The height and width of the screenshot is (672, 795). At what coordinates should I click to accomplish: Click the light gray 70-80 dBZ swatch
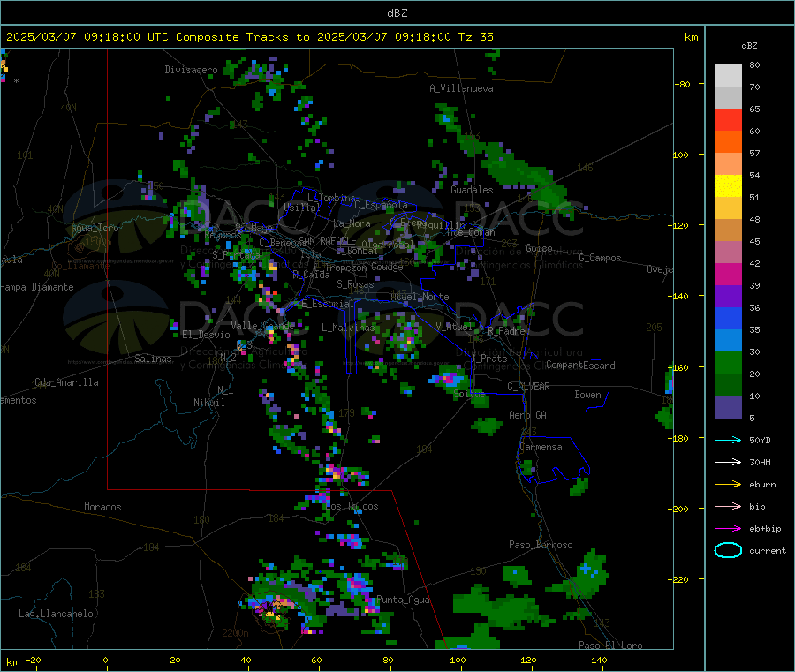[728, 76]
